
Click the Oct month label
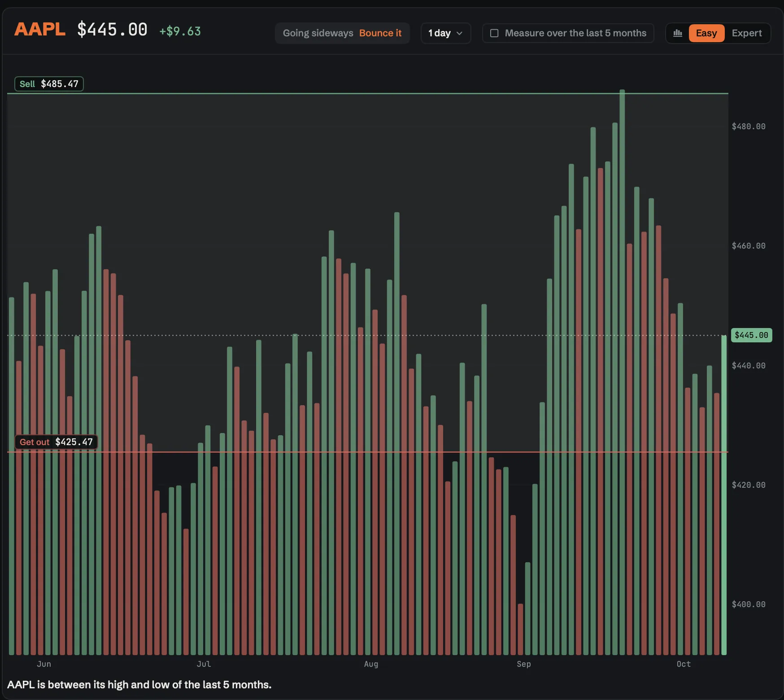coord(684,664)
